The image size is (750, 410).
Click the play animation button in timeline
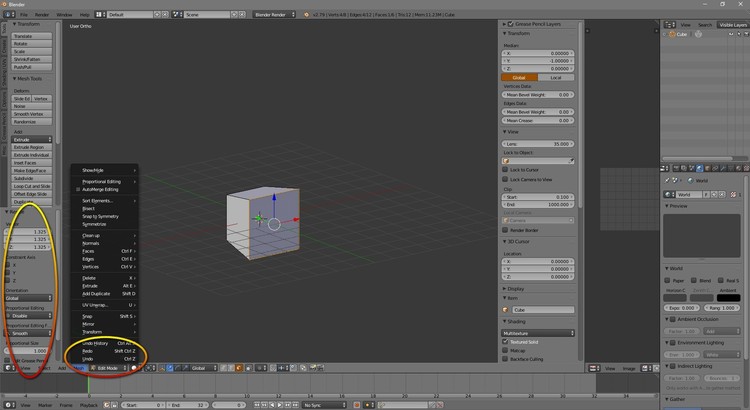pyautogui.click(x=280, y=405)
